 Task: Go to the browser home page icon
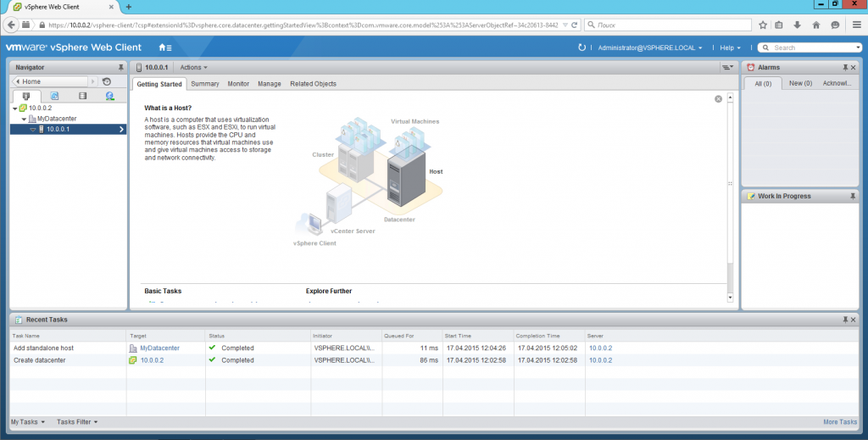click(816, 25)
